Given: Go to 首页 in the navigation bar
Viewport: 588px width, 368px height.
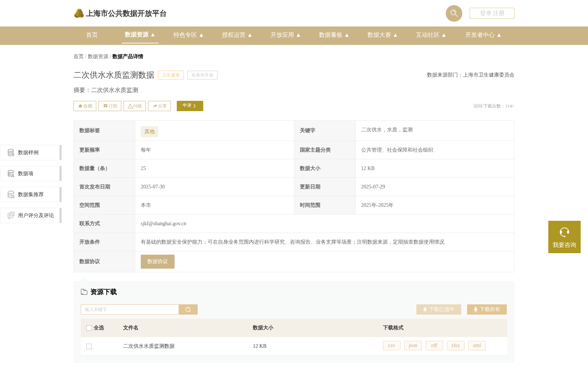Looking at the screenshot, I should click(92, 35).
